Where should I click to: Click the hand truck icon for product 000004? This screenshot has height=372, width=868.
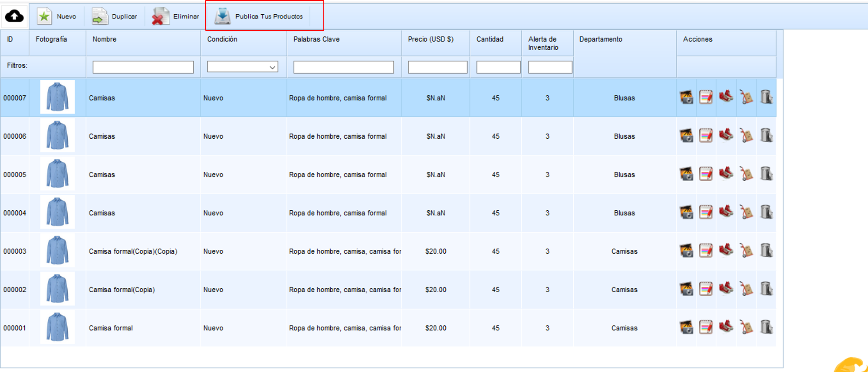point(746,212)
